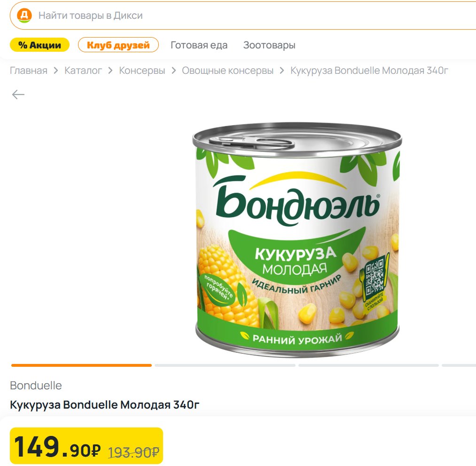Switch to the second product image indicator
The height and width of the screenshot is (466, 476).
point(225,365)
